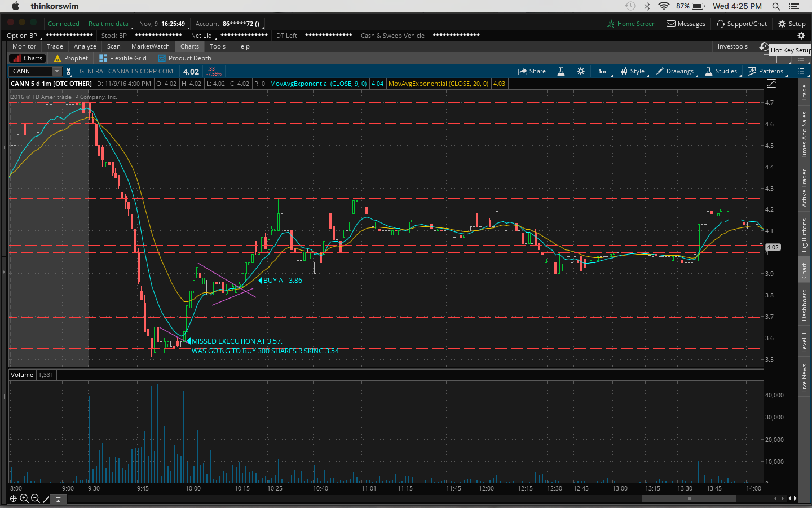
Task: Click the scroll-to-latest arrows icon
Action: [x=792, y=498]
